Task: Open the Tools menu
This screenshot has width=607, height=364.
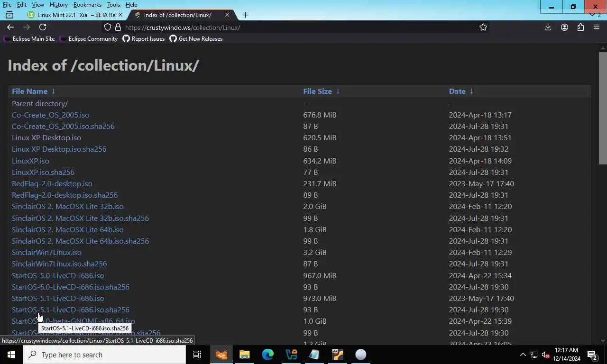Action: 113,5
